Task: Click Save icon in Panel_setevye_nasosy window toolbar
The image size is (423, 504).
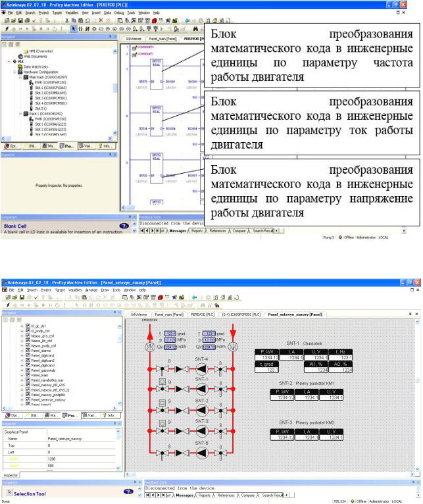Action: click(22, 297)
